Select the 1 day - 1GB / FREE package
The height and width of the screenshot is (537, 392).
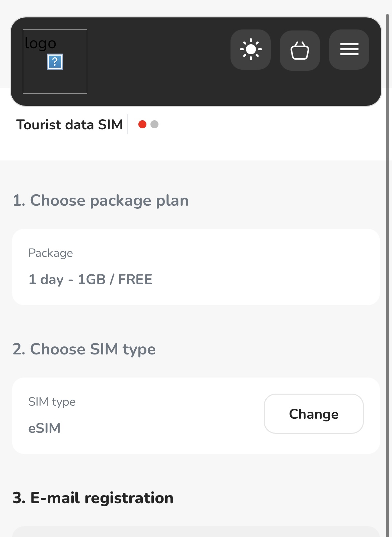click(90, 279)
